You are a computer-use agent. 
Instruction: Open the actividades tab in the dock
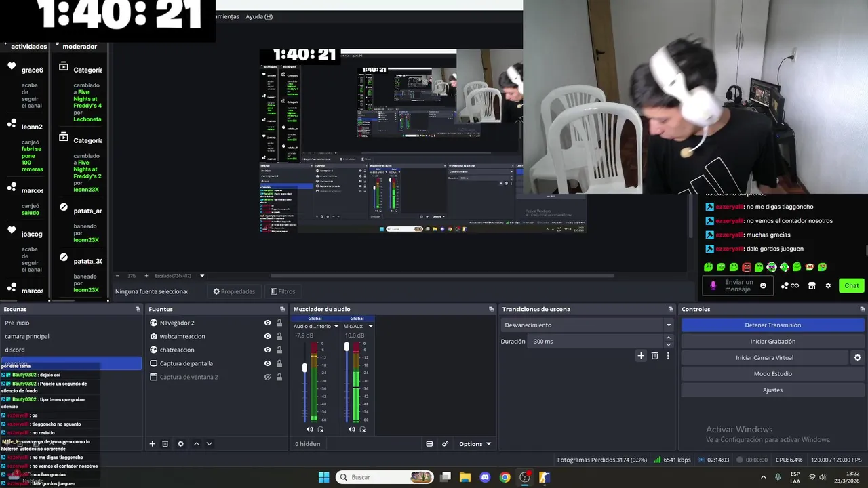(x=29, y=47)
